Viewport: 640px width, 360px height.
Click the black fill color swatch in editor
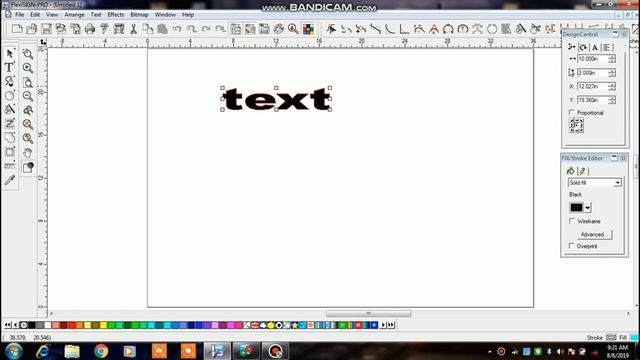(576, 208)
